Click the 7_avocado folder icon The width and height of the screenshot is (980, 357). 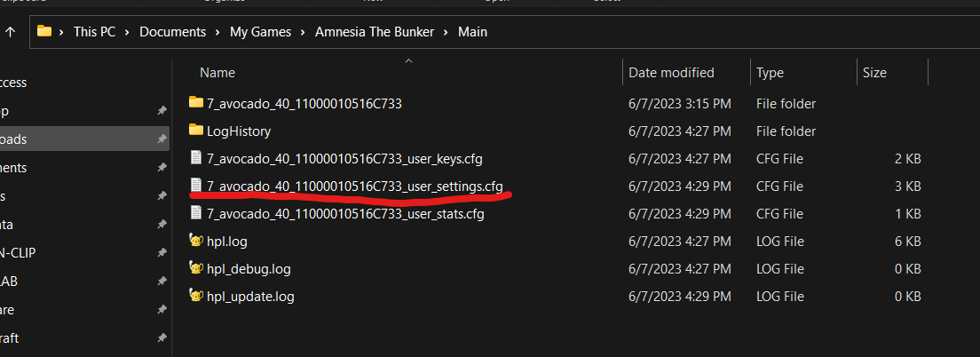point(196,103)
